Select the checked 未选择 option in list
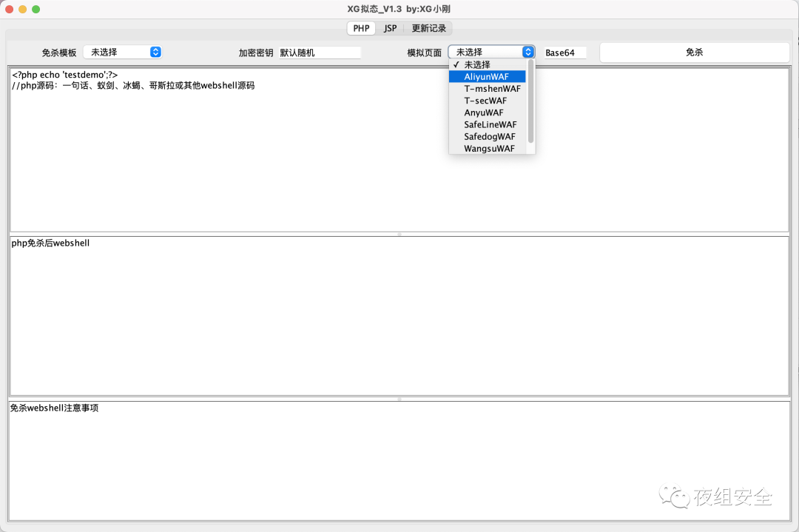Viewport: 799px width, 532px height. pos(488,64)
